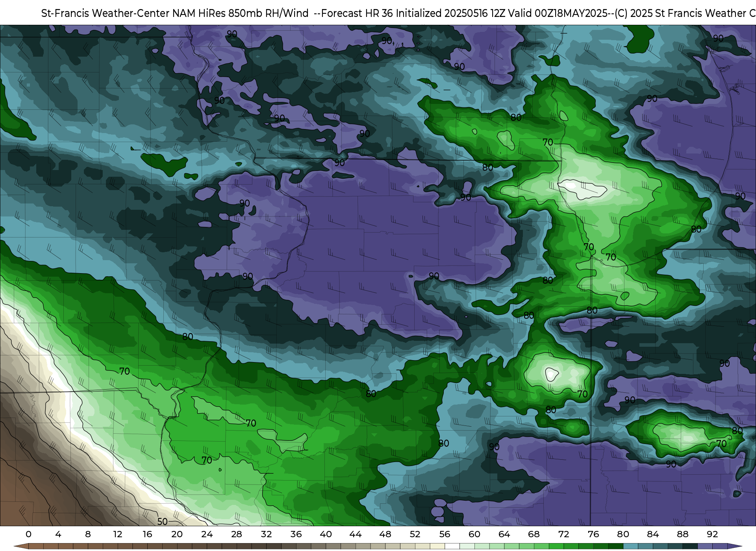Image resolution: width=756 pixels, height=551 pixels.
Task: Click the "St-Francis Weather-Center" title text
Action: coord(105,13)
